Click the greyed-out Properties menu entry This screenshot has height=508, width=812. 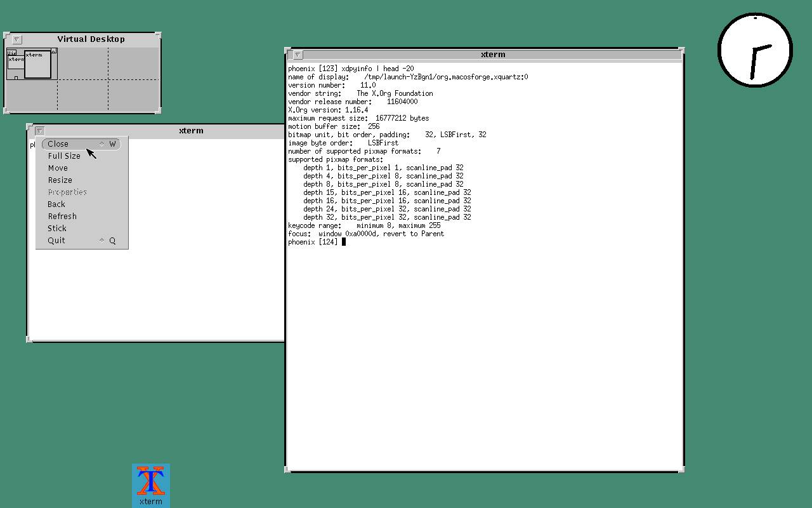(82, 192)
